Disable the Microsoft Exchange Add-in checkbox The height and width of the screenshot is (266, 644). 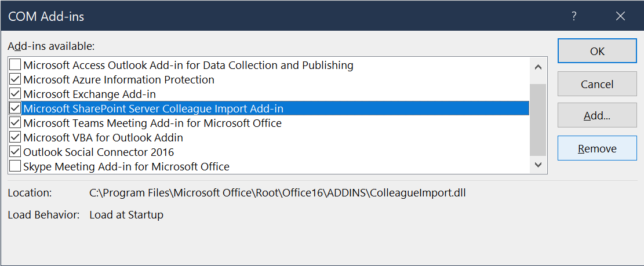(16, 94)
